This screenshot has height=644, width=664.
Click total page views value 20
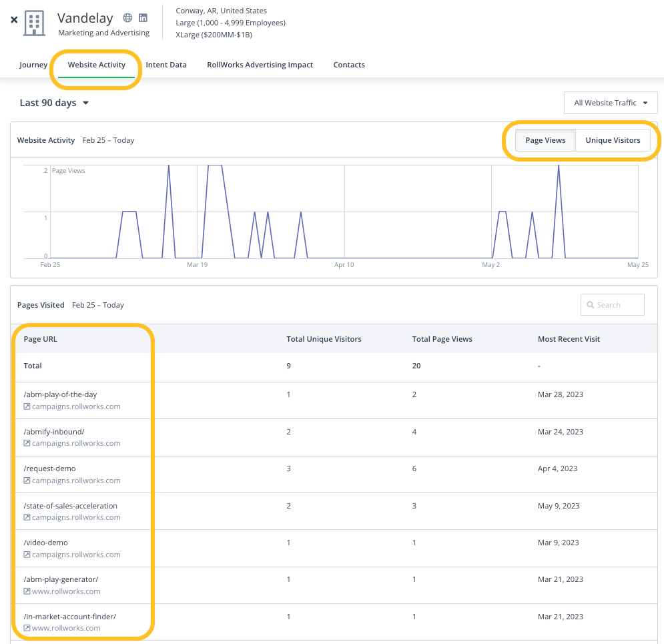coord(416,366)
